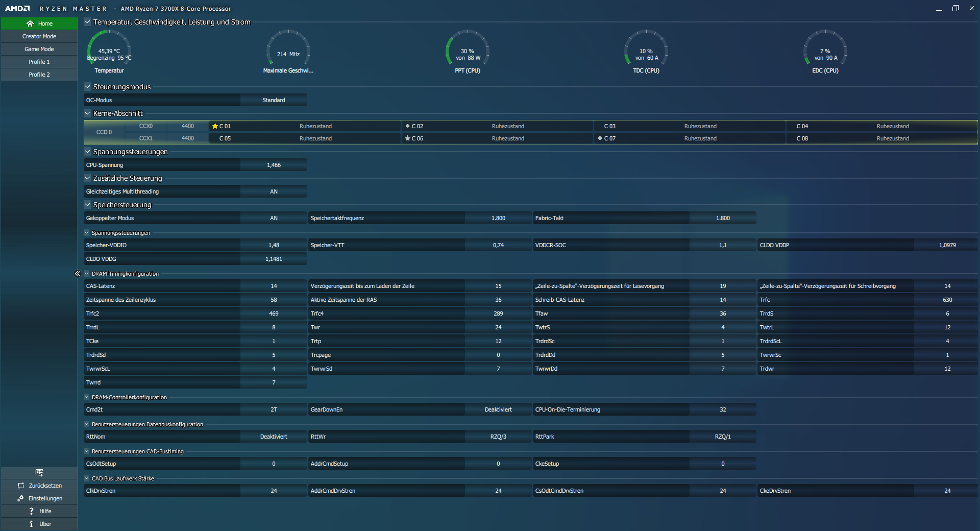Click the RZQ/3 value for RttWr

pos(498,437)
